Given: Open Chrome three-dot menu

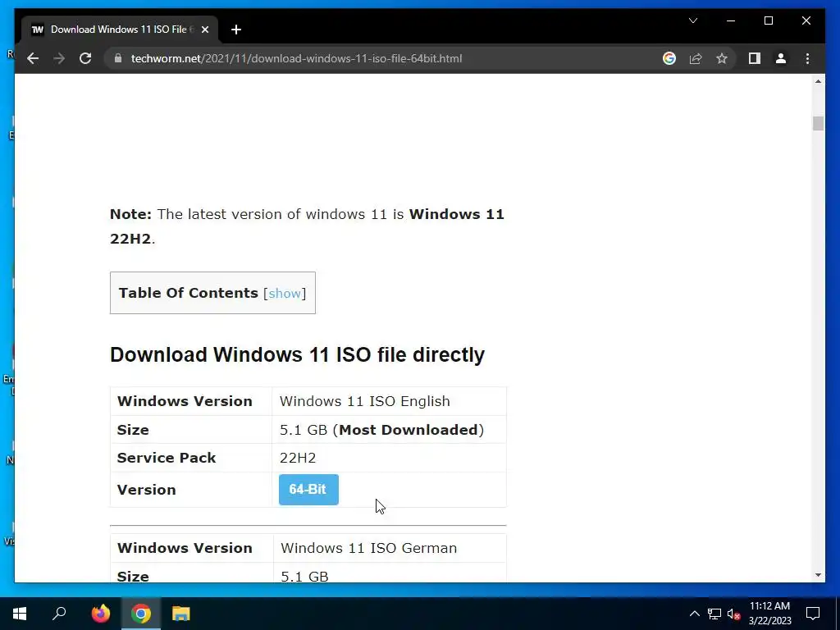Looking at the screenshot, I should pos(807,58).
